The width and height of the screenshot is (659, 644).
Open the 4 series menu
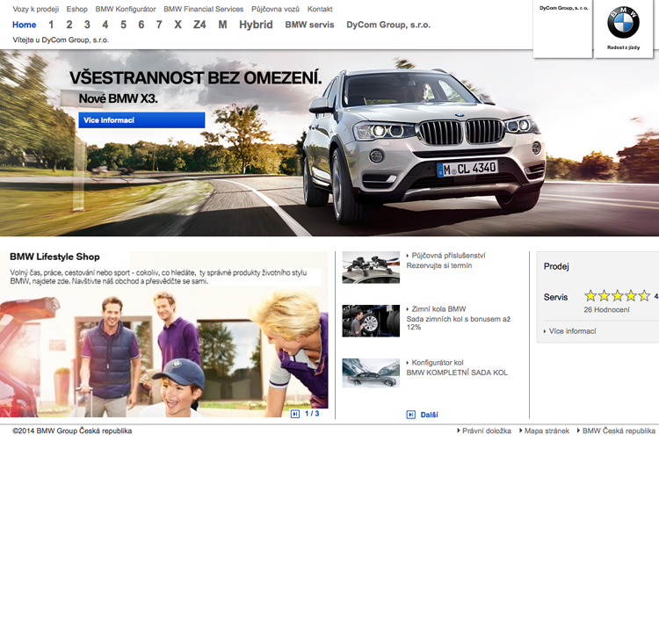[105, 25]
